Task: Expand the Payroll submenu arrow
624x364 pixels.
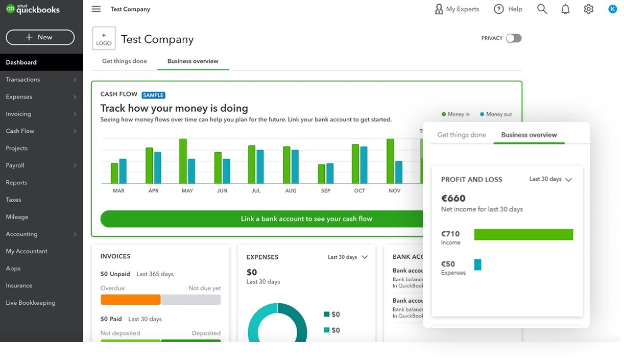Action: 75,165
